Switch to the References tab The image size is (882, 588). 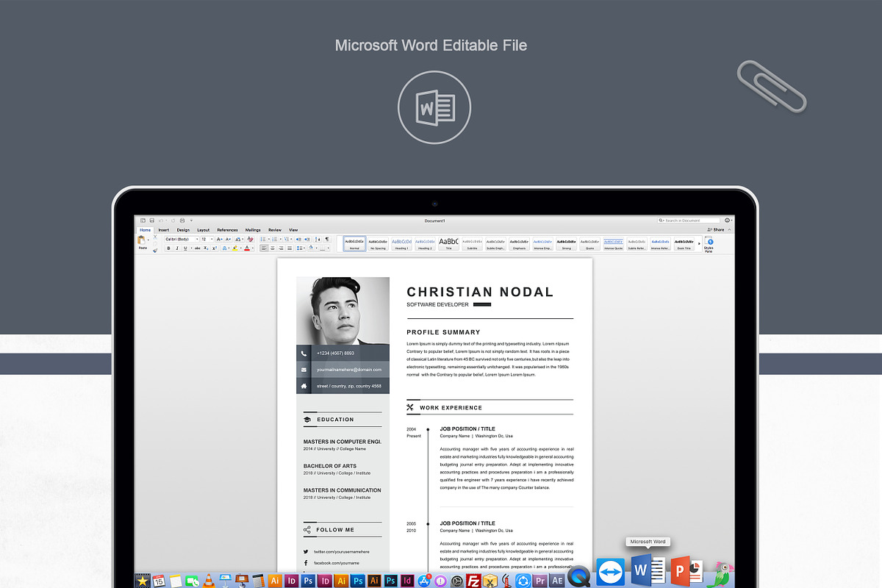point(227,230)
